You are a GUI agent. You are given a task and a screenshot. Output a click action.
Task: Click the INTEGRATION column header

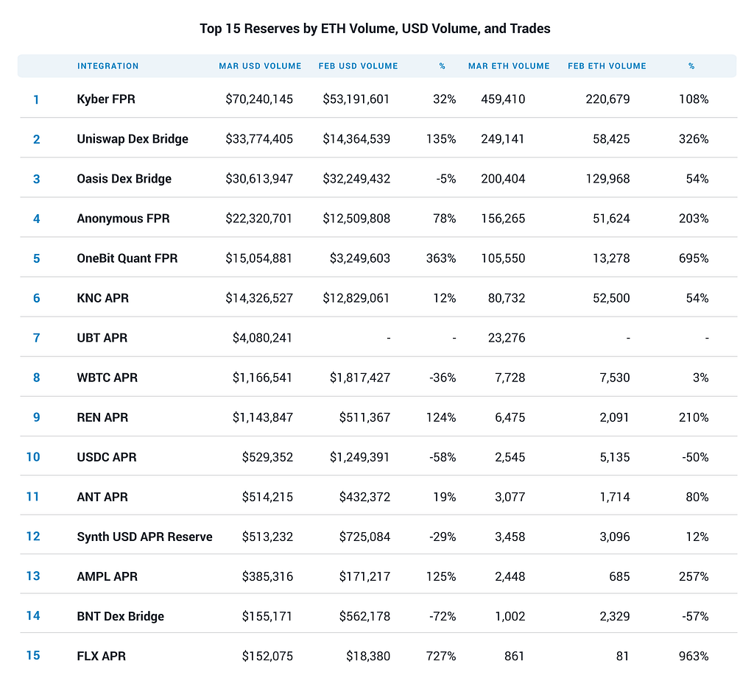[108, 66]
